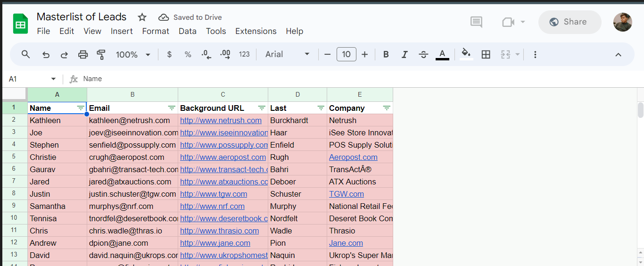Click the vertical scrollbar thumb
The width and height of the screenshot is (644, 266).
click(x=640, y=110)
